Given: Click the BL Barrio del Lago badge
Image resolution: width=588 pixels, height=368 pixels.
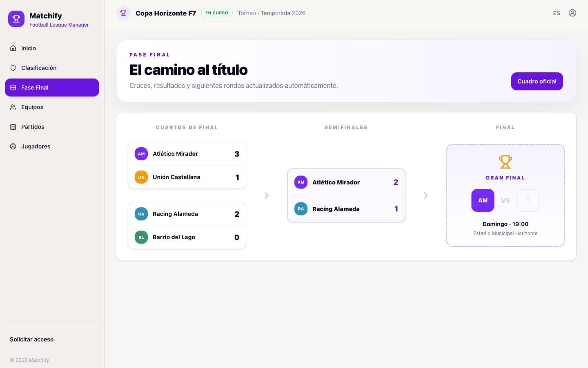Looking at the screenshot, I should tap(141, 237).
